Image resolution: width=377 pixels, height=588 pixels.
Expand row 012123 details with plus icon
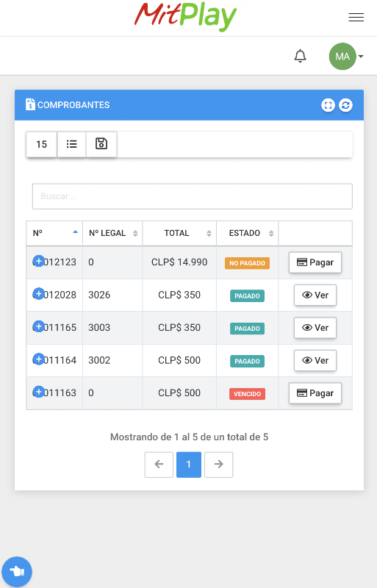pyautogui.click(x=39, y=261)
